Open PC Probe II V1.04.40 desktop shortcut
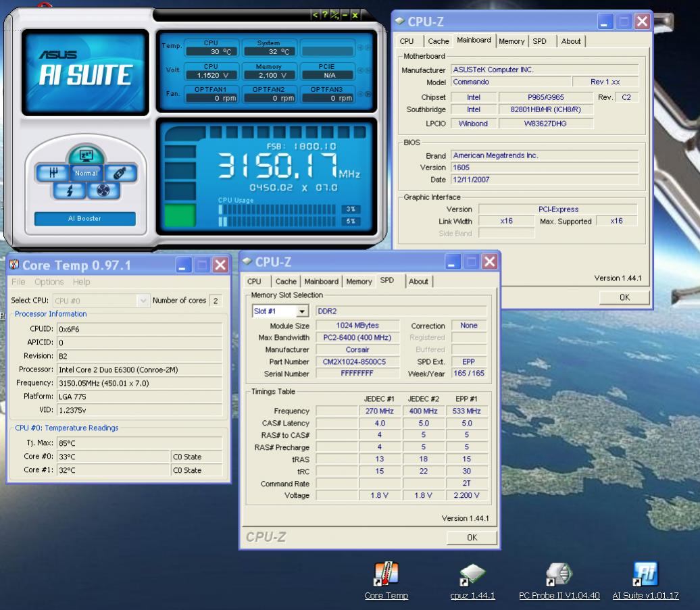The image size is (700, 610). [559, 581]
